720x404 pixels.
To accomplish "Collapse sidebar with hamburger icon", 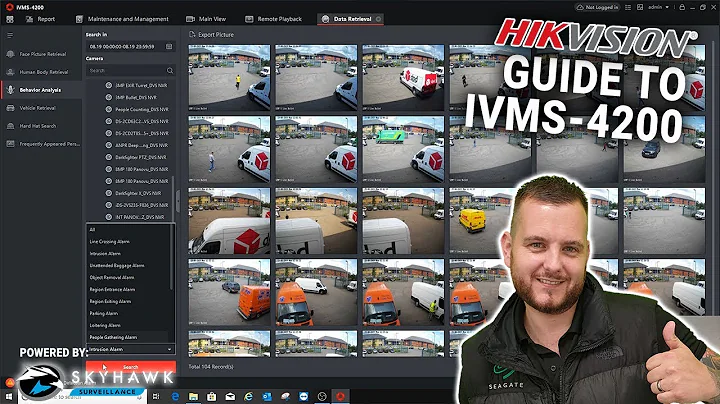I will pos(10,35).
